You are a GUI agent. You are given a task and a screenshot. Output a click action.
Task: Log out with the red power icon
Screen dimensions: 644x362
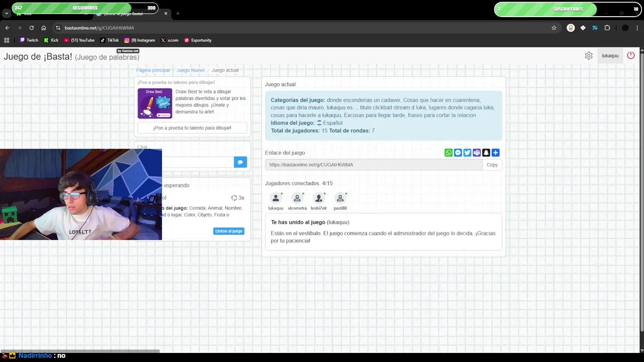631,55
